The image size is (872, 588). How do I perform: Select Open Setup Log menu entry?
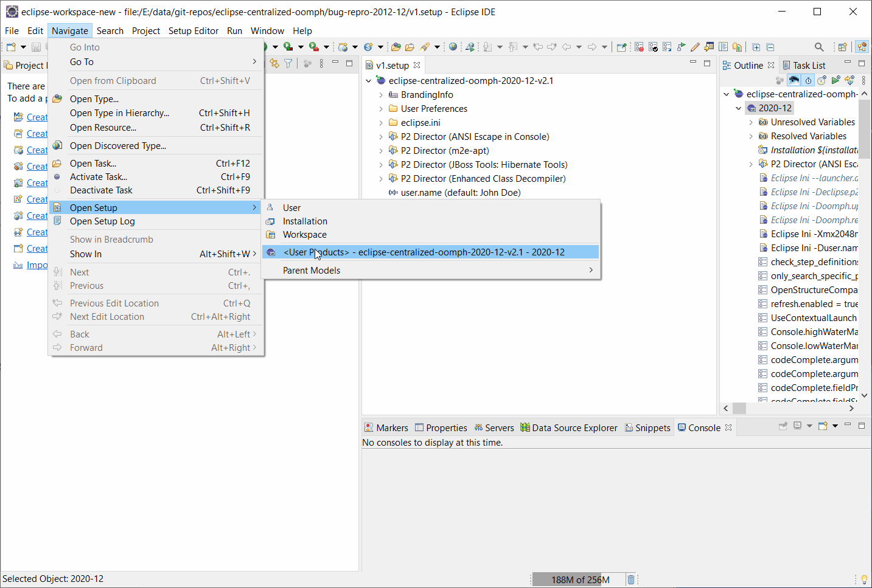[156, 221]
